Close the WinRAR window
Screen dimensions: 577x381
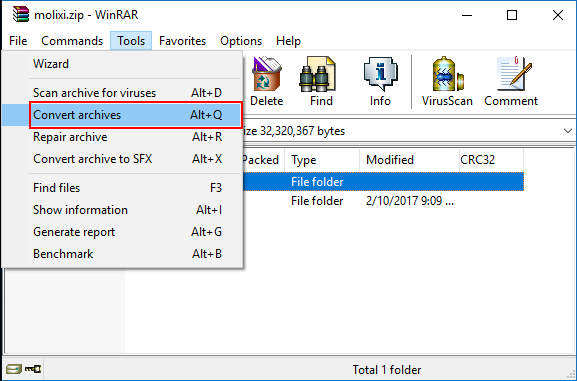558,15
